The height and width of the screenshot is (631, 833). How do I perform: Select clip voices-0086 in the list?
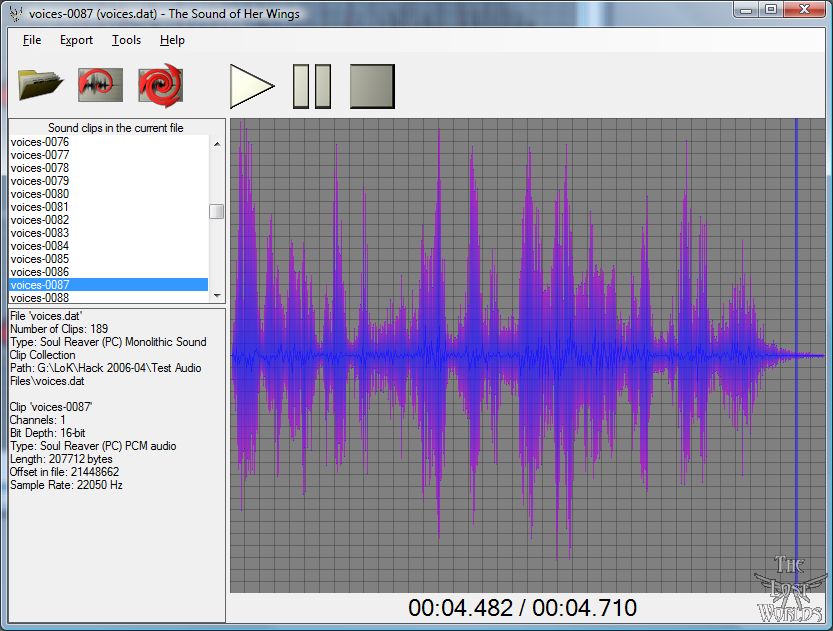(108, 272)
